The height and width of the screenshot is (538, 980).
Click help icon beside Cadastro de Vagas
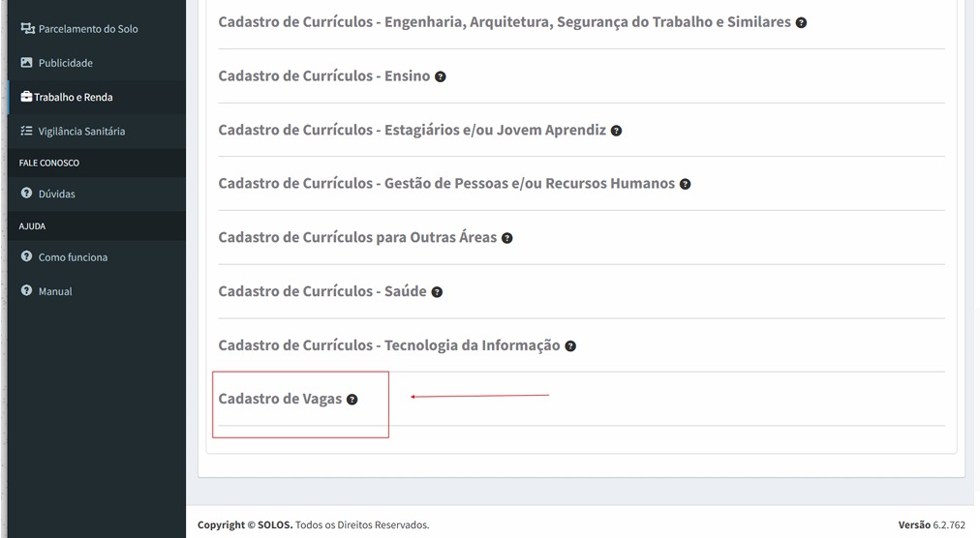(352, 400)
